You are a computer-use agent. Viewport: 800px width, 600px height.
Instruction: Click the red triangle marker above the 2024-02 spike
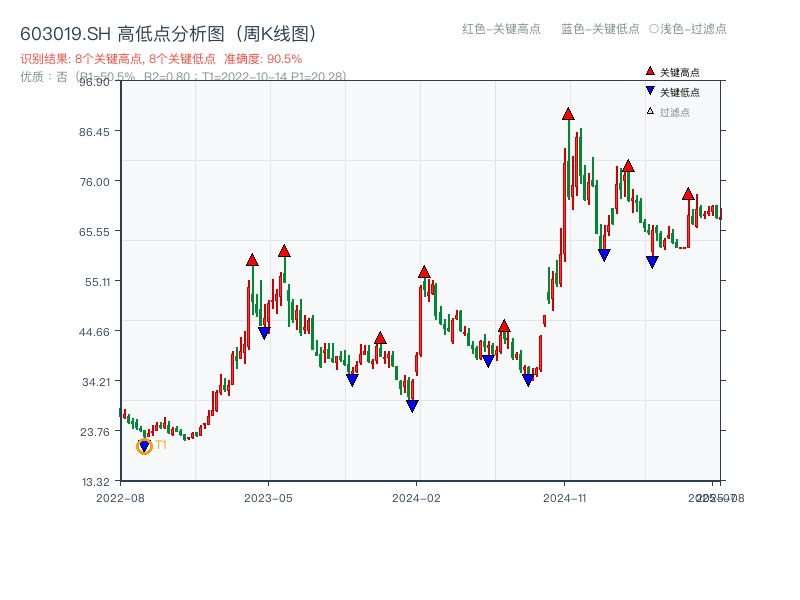point(424,272)
